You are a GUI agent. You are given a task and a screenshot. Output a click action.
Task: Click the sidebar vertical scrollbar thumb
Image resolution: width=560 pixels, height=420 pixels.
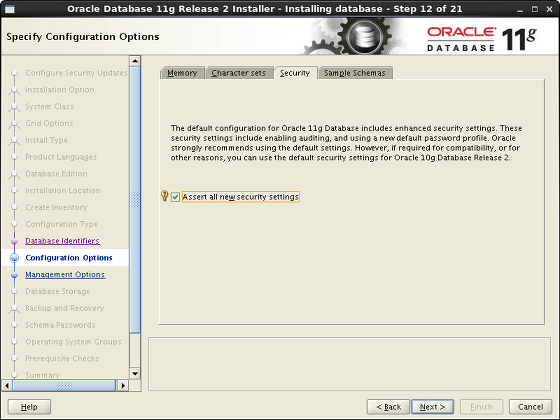(x=135, y=200)
